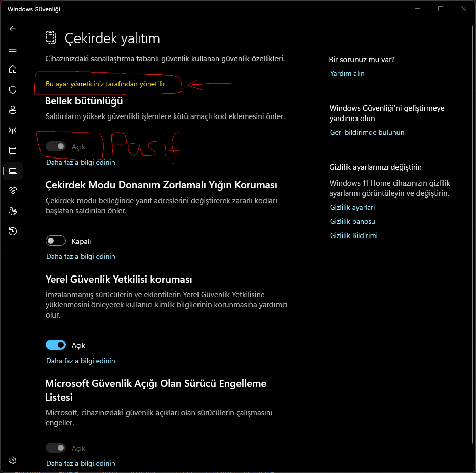Image resolution: width=476 pixels, height=473 pixels.
Task: Open Settings gear icon in sidebar
Action: (x=13, y=460)
